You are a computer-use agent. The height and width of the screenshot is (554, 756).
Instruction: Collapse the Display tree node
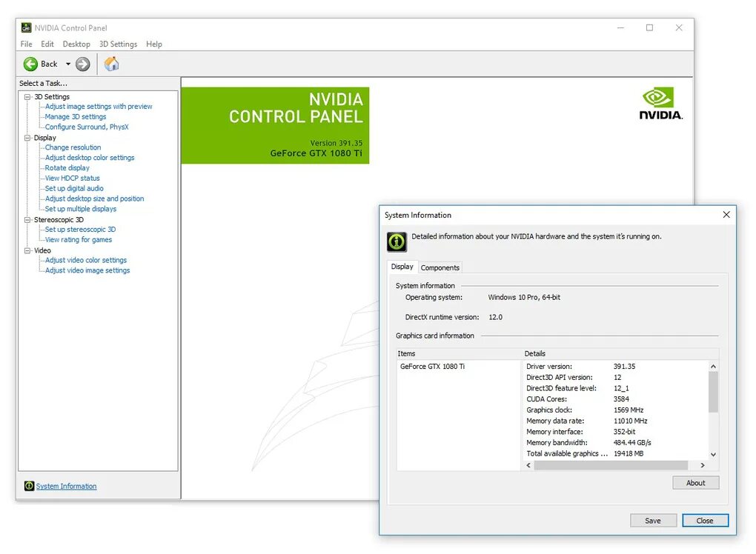[x=27, y=138]
